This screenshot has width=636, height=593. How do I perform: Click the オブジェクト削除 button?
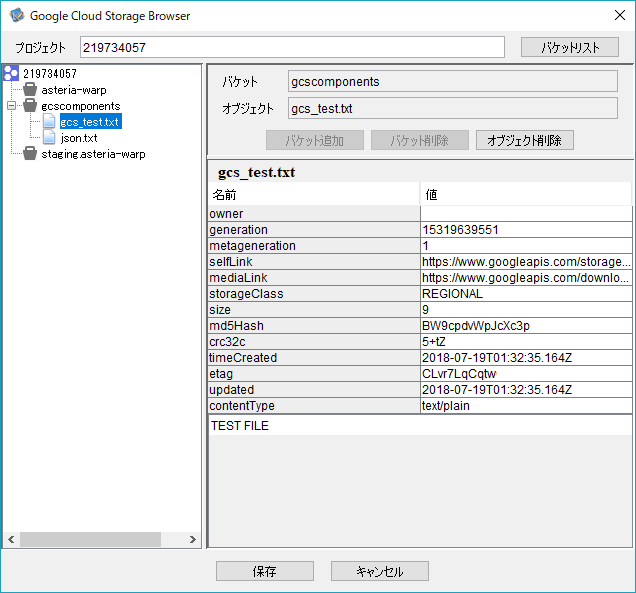(524, 141)
